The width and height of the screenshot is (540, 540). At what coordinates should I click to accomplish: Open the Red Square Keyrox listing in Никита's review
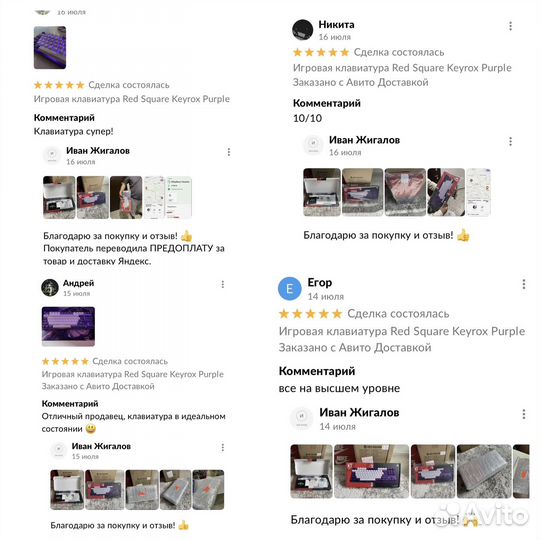pyautogui.click(x=402, y=68)
